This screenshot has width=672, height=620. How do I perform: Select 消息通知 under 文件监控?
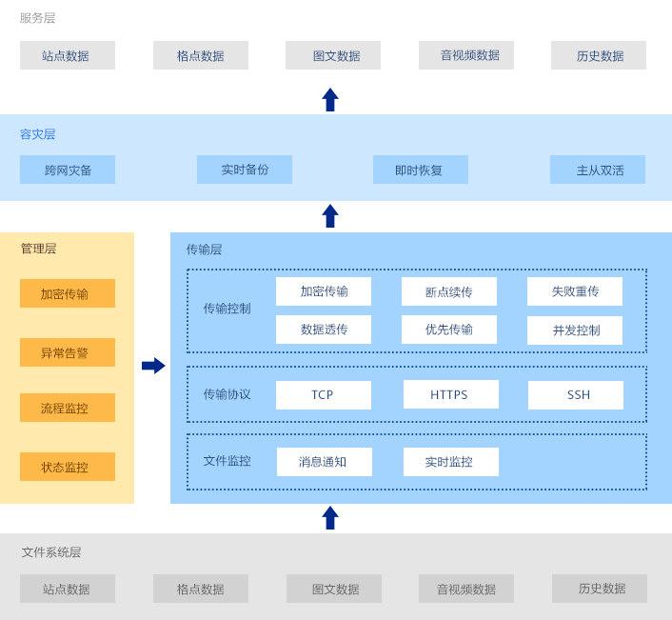(325, 462)
